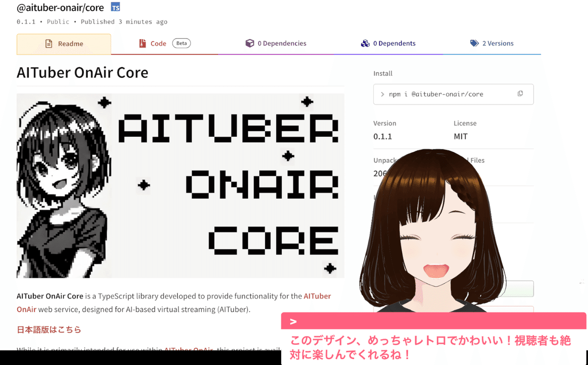
Task: Copy the npm install command via copy icon
Action: tap(520, 93)
